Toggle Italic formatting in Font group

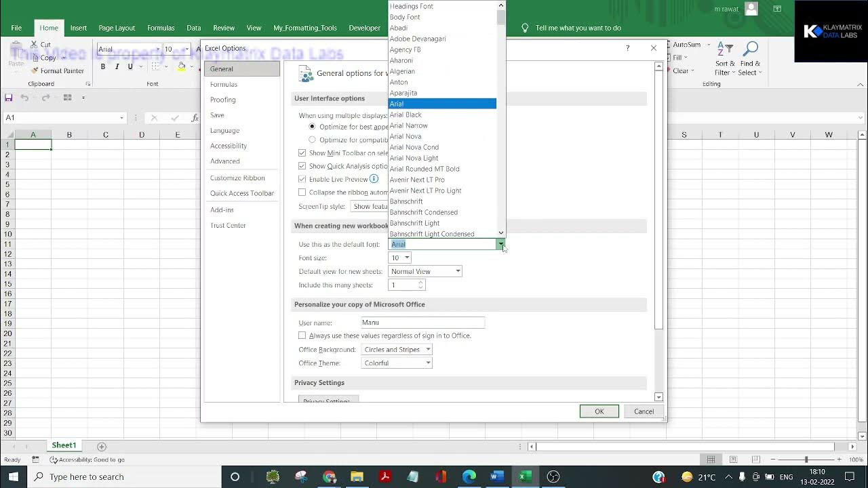tap(117, 66)
